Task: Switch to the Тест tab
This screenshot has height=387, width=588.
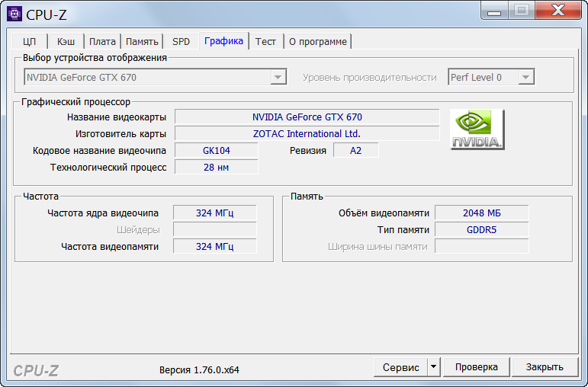Action: click(x=265, y=42)
